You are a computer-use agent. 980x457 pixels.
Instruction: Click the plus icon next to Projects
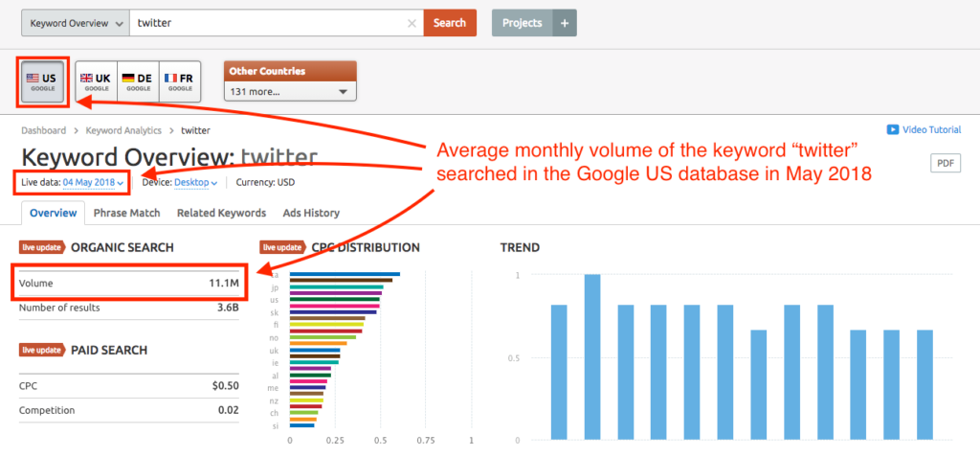tap(564, 23)
